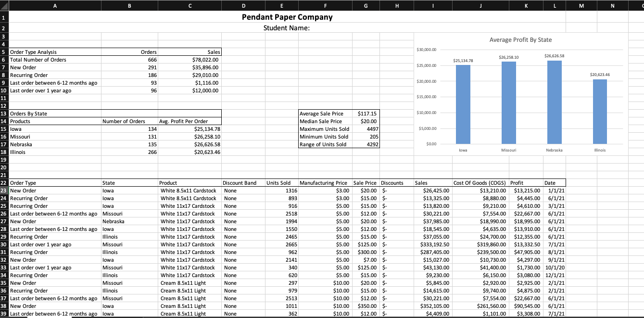Click the $35,896.00 sales cell
Viewport: 644px width, 318px height.
(x=189, y=67)
